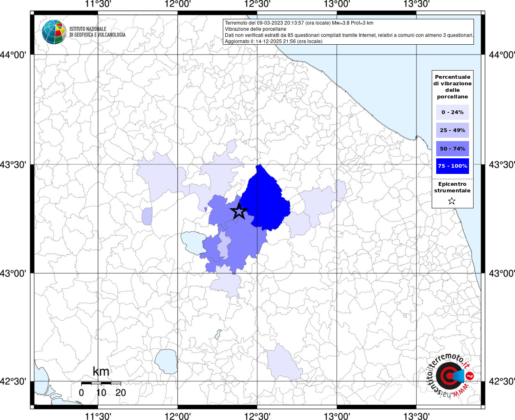Click the bottom axis label 13°30'
Viewport: 515px width, 420px height.
[x=417, y=416]
